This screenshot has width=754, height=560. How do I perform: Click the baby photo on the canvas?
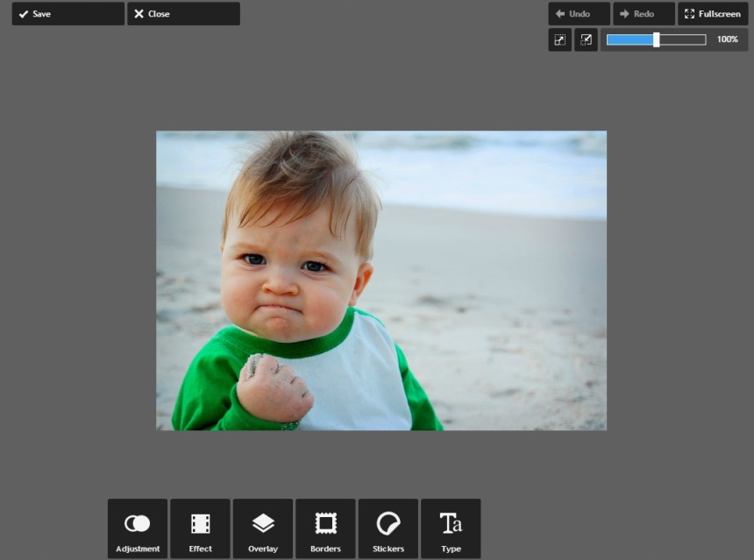381,280
